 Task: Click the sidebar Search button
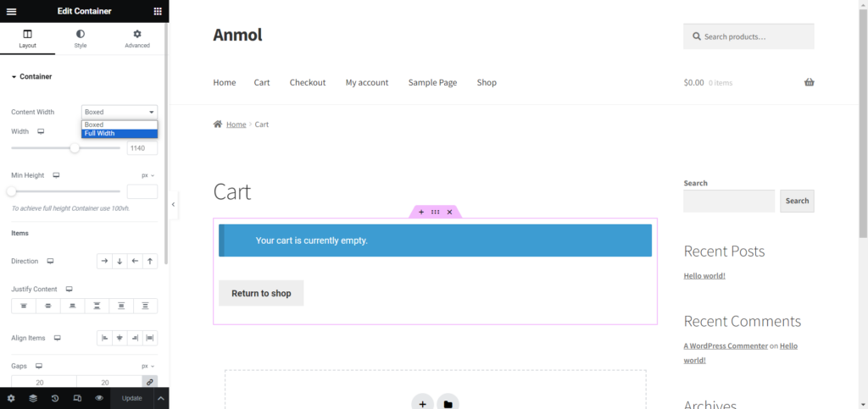click(x=797, y=201)
